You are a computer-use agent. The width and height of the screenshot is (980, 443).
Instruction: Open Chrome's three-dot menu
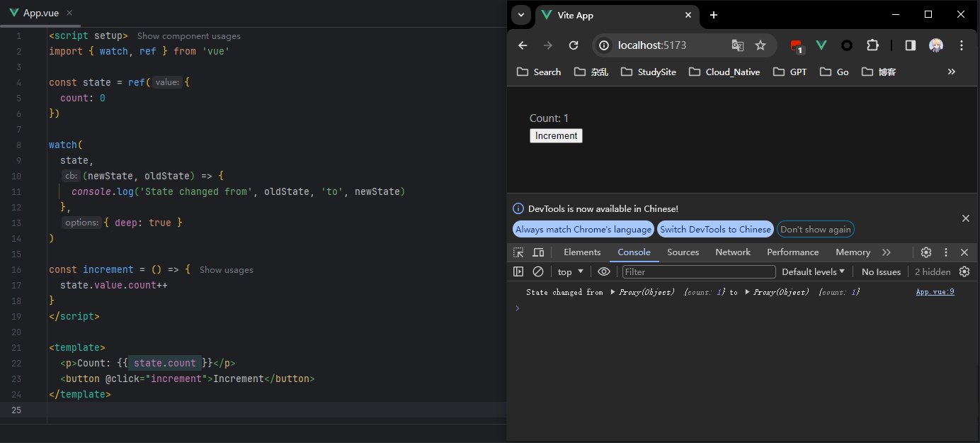(x=962, y=45)
